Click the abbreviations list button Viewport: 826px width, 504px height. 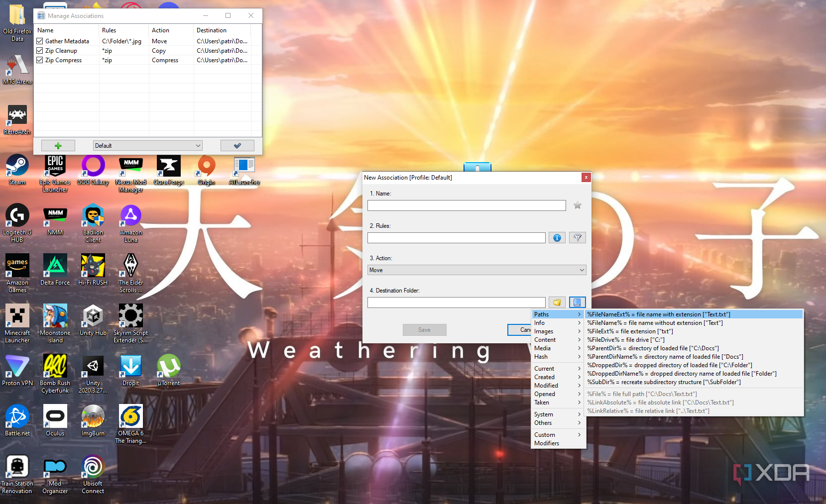[x=578, y=302]
